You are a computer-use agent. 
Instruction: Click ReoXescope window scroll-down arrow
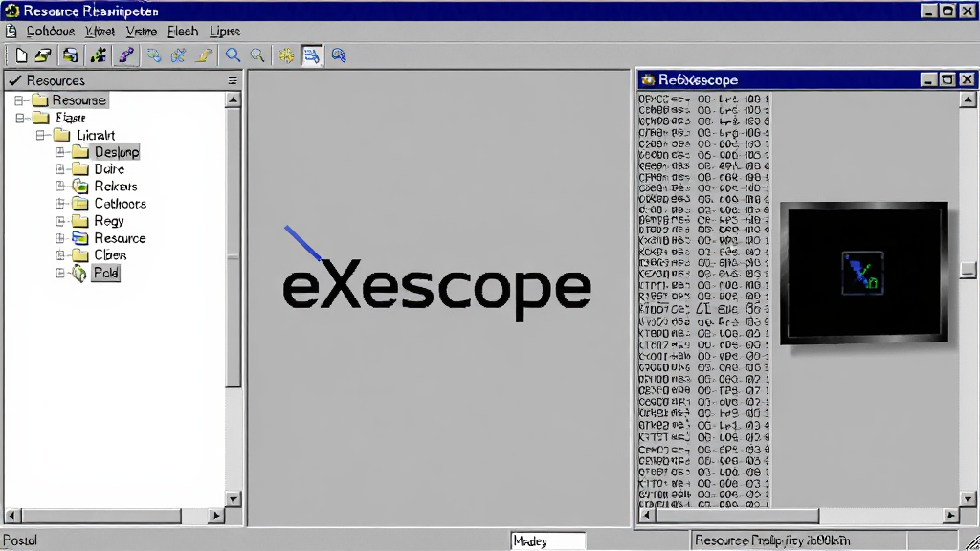pyautogui.click(x=968, y=498)
